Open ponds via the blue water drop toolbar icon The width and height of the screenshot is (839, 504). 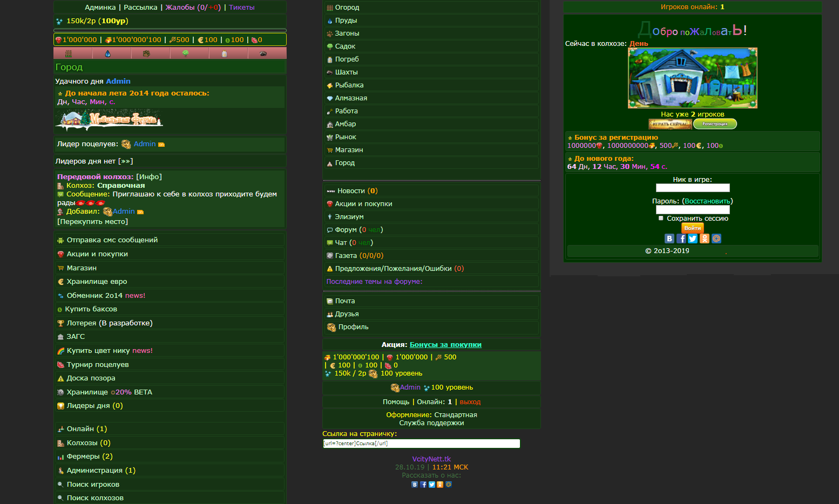[x=107, y=53]
